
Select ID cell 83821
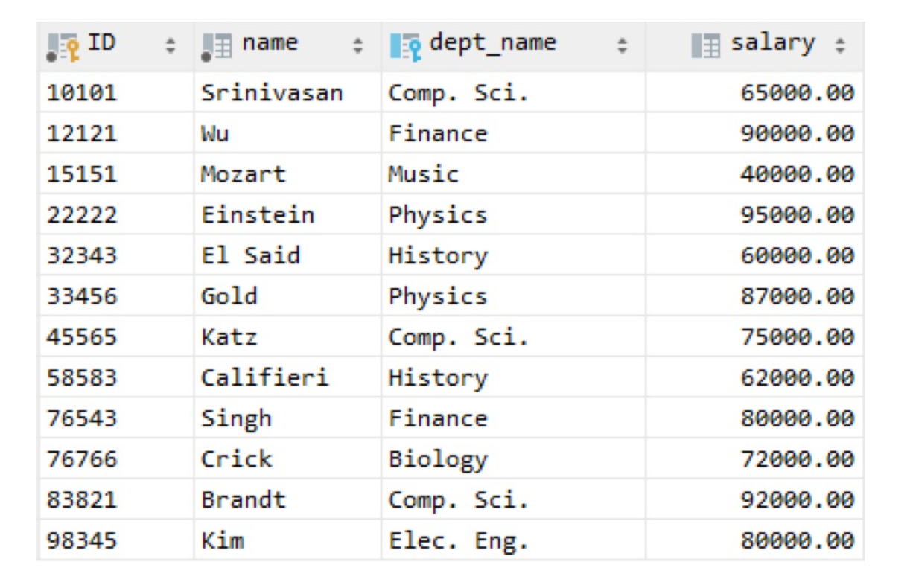click(x=115, y=499)
